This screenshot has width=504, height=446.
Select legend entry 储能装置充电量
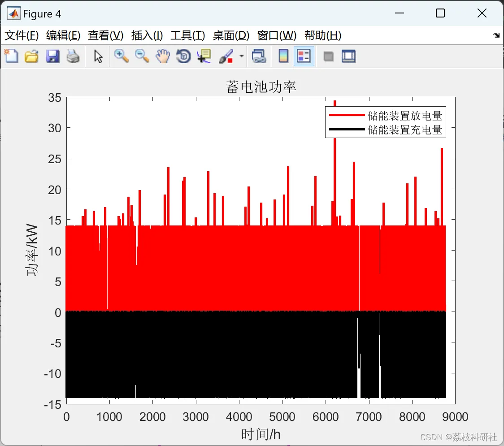click(405, 130)
